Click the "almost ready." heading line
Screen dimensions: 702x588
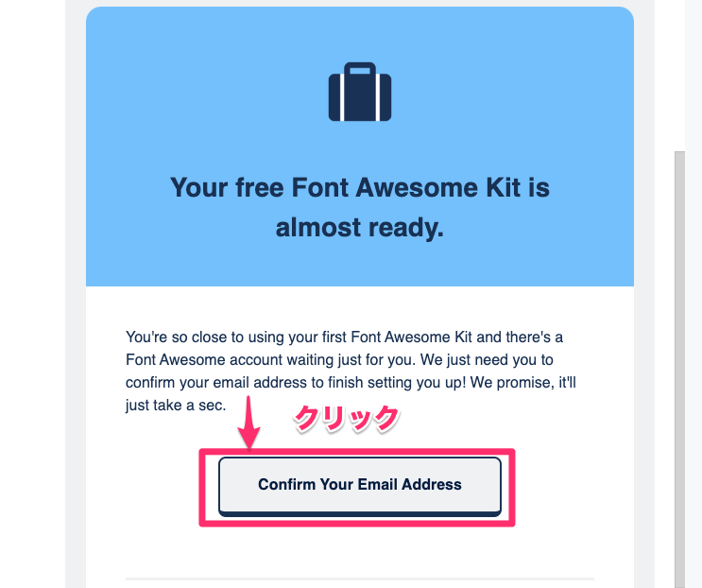click(x=360, y=228)
